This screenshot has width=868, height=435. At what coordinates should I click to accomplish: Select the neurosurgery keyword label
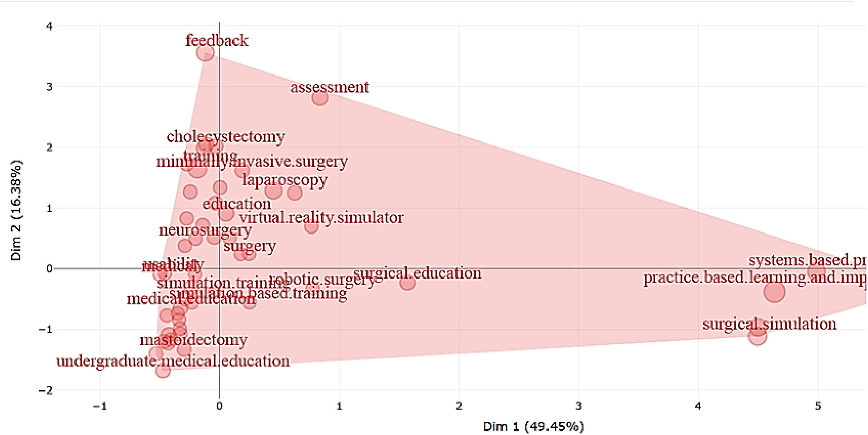(x=205, y=230)
